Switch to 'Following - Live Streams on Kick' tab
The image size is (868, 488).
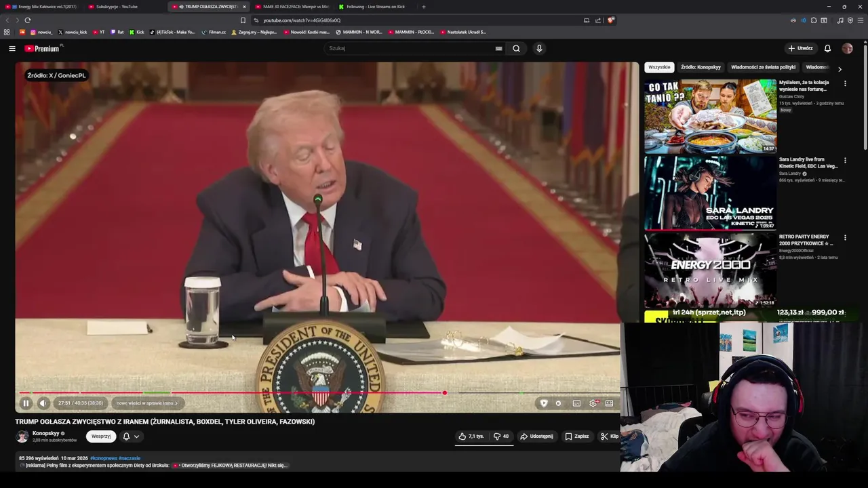pos(375,7)
